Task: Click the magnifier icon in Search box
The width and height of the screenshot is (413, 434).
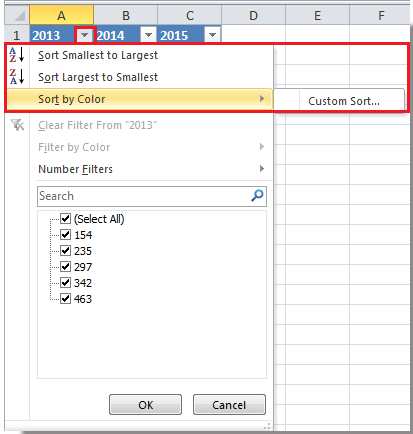Action: tap(257, 196)
